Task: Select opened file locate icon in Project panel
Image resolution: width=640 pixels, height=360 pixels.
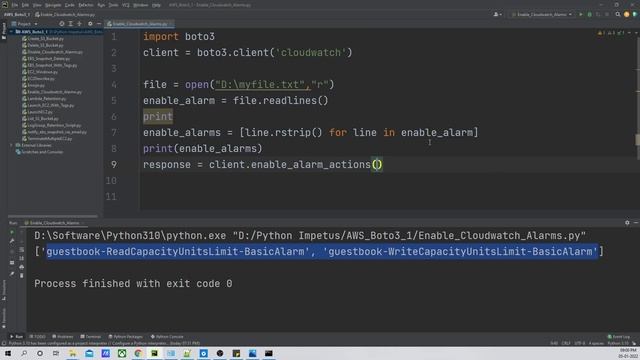Action: [62, 24]
